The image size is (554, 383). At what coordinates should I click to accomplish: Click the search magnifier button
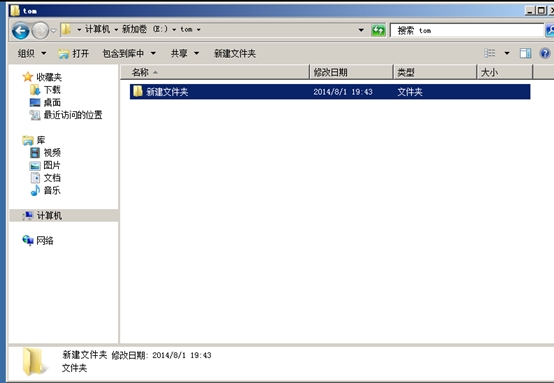pos(549,30)
